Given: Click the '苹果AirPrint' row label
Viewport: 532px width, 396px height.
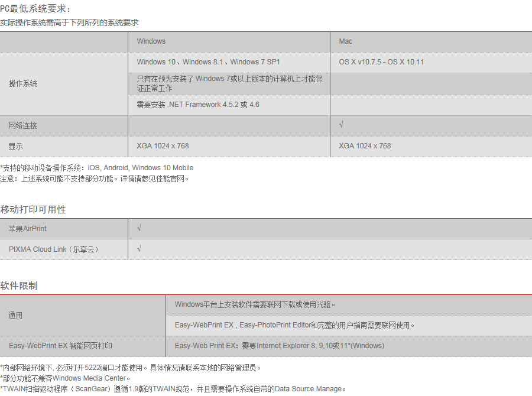Looking at the screenshot, I should tap(27, 229).
